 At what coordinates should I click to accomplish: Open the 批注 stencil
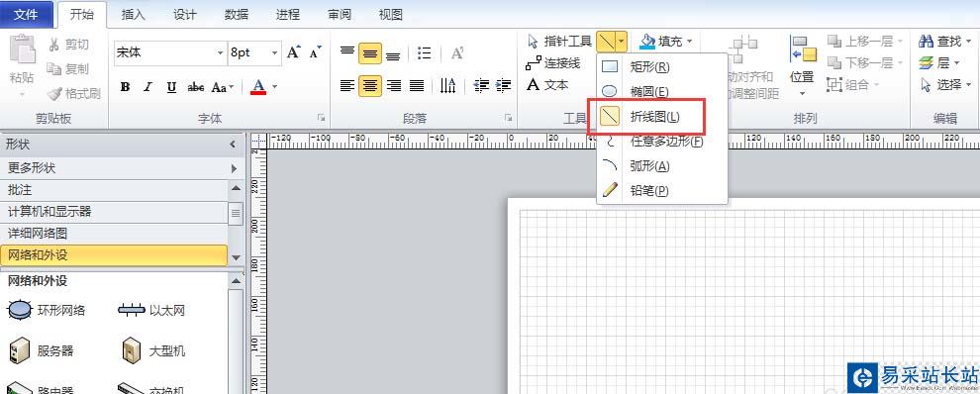point(114,189)
